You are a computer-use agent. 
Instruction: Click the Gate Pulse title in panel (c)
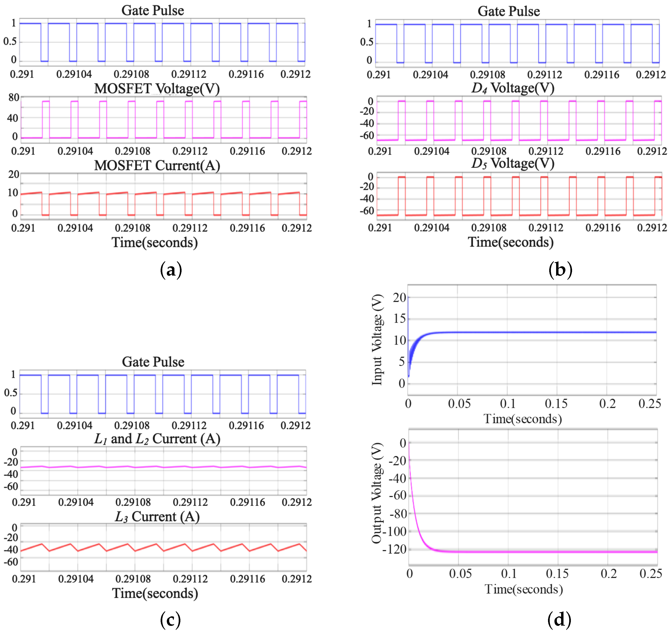(x=153, y=362)
